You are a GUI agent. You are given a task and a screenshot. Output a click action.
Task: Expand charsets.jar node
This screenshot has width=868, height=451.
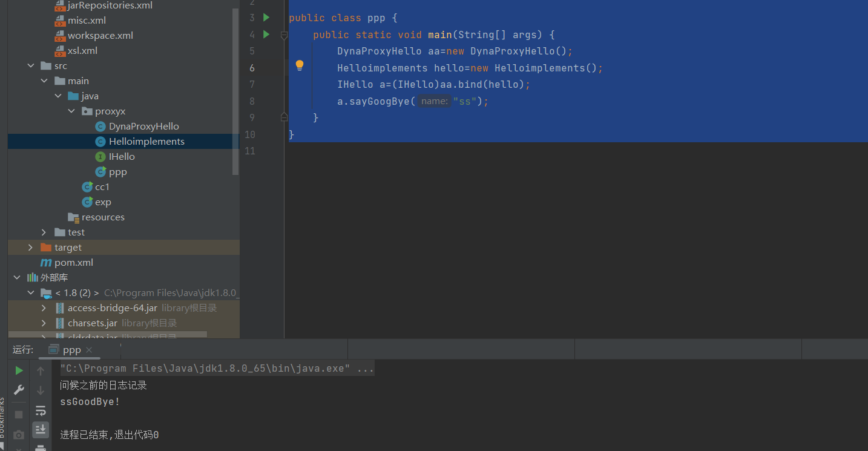[44, 323]
